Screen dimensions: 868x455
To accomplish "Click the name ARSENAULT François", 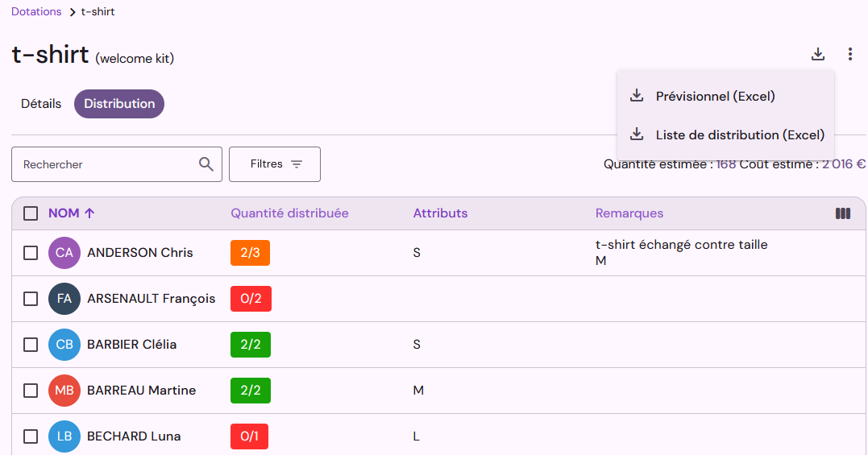I will coord(152,299).
